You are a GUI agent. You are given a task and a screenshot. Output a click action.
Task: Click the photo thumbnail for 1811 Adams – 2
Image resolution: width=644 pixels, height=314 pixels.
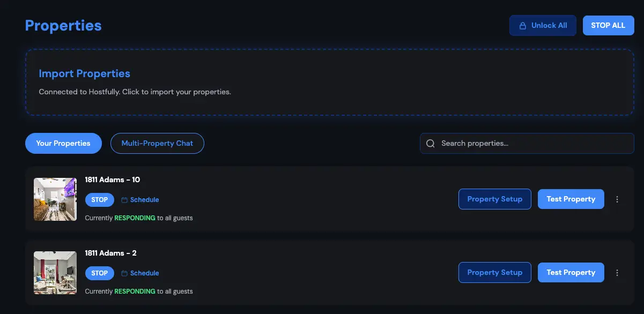pyautogui.click(x=55, y=272)
